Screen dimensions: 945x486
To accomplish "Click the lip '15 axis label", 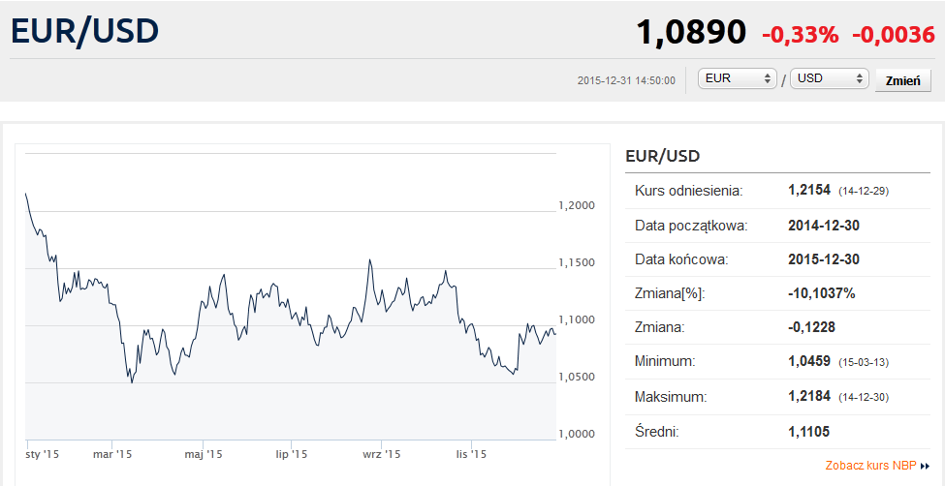I will [290, 454].
